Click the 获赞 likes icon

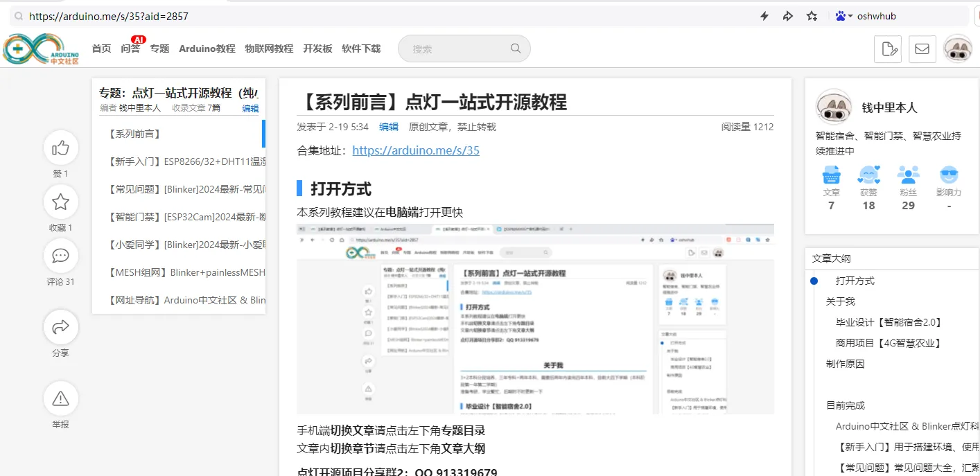[x=868, y=175]
